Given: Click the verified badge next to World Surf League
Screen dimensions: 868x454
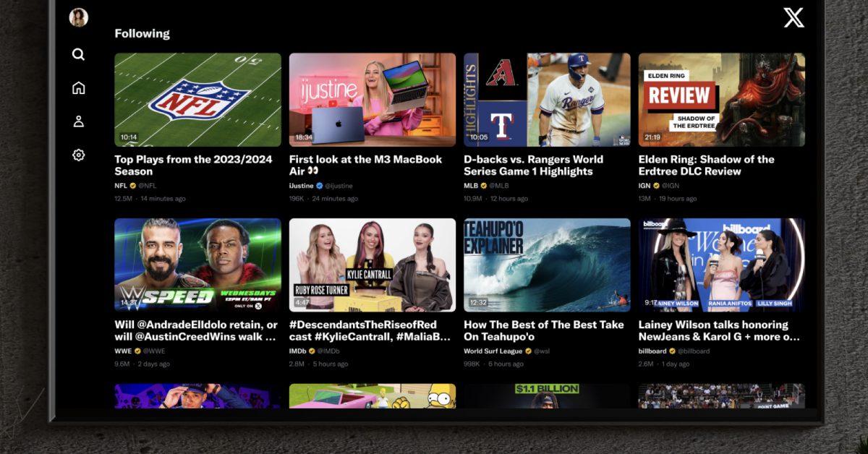Looking at the screenshot, I should tap(528, 351).
